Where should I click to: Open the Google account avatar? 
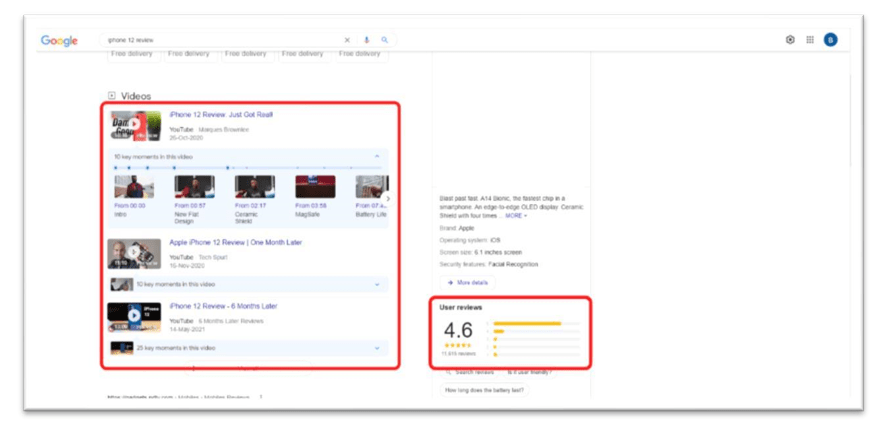pos(830,40)
